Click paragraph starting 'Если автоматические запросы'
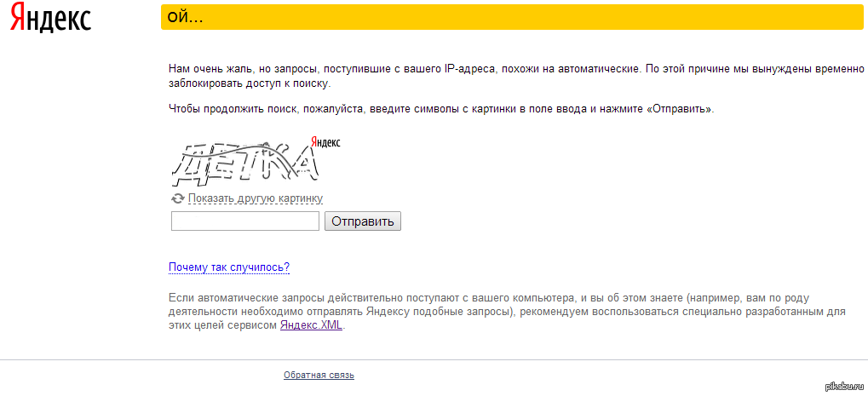 (x=507, y=312)
